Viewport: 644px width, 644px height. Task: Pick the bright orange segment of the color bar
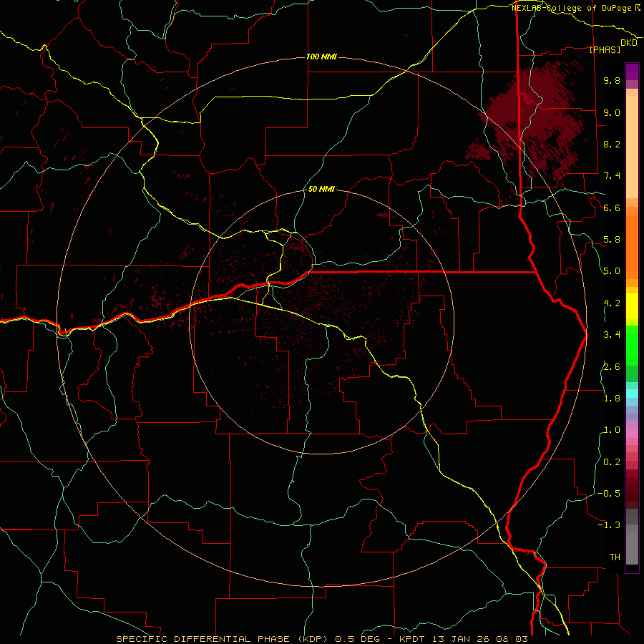632,246
